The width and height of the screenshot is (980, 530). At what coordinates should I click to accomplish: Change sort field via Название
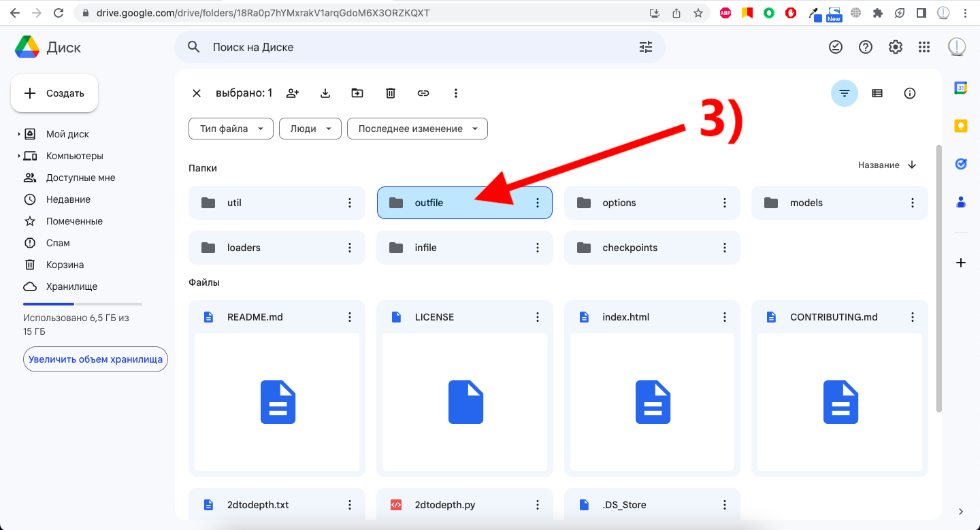click(879, 165)
